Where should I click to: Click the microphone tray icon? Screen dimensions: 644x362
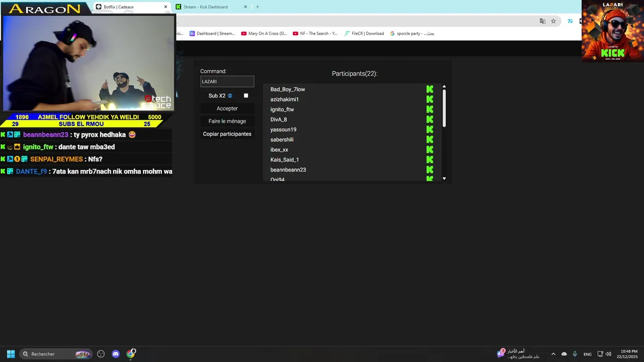coord(575,354)
